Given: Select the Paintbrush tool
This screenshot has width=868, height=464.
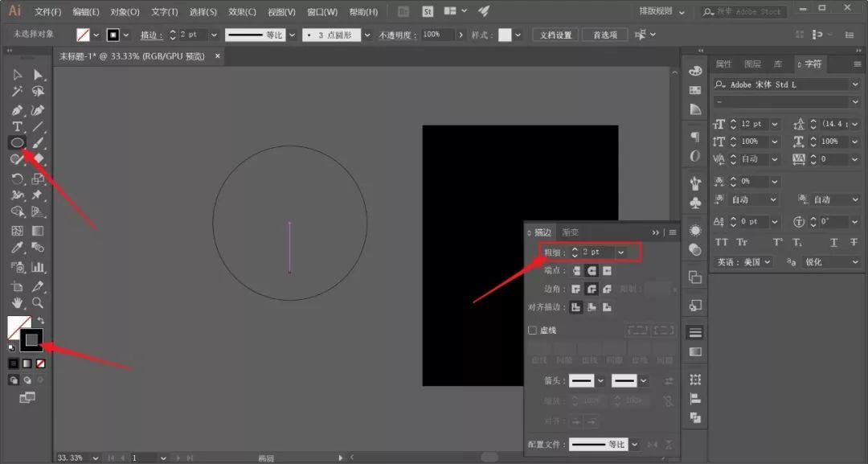Looking at the screenshot, I should tap(38, 143).
